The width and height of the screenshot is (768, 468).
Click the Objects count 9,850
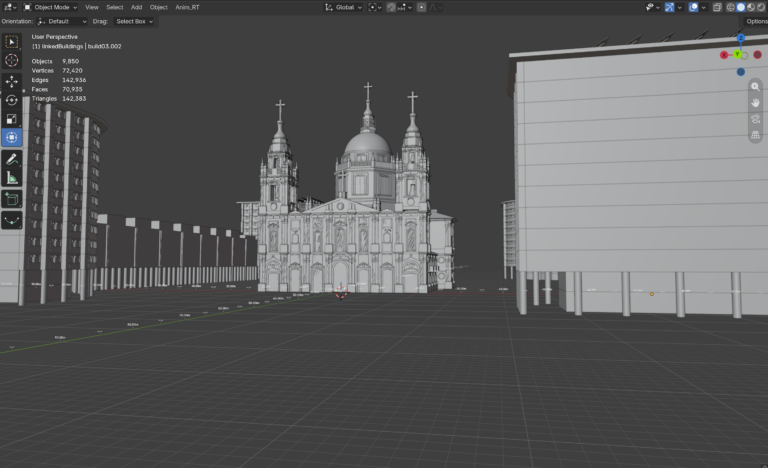coord(71,61)
